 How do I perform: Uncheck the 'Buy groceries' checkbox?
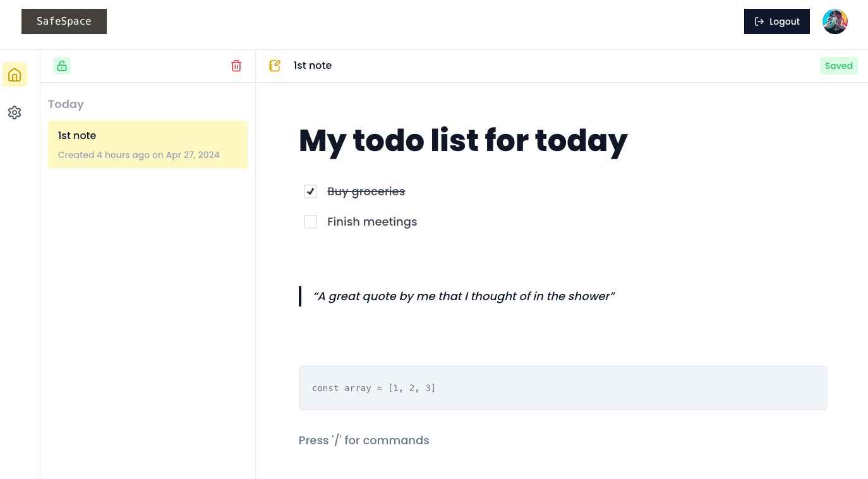[x=310, y=191]
